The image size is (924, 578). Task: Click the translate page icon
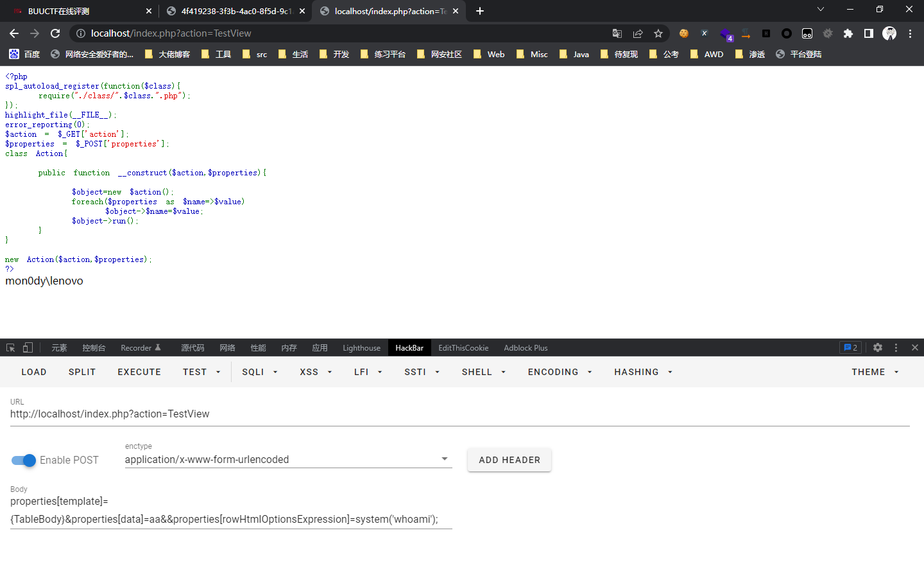617,33
